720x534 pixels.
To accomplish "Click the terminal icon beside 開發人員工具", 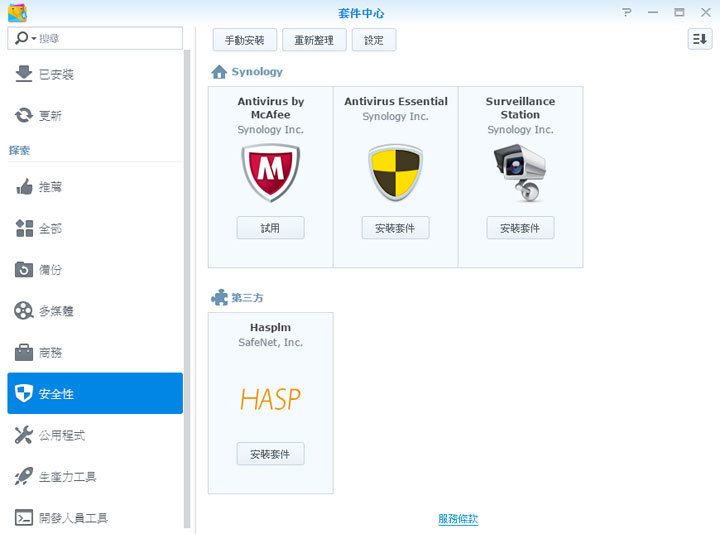I will (x=24, y=518).
